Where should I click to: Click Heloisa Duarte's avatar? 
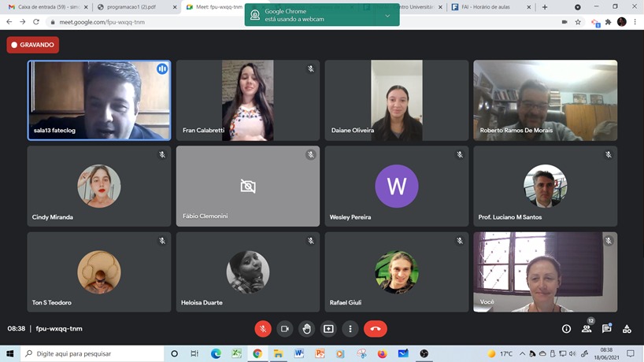pos(248,272)
